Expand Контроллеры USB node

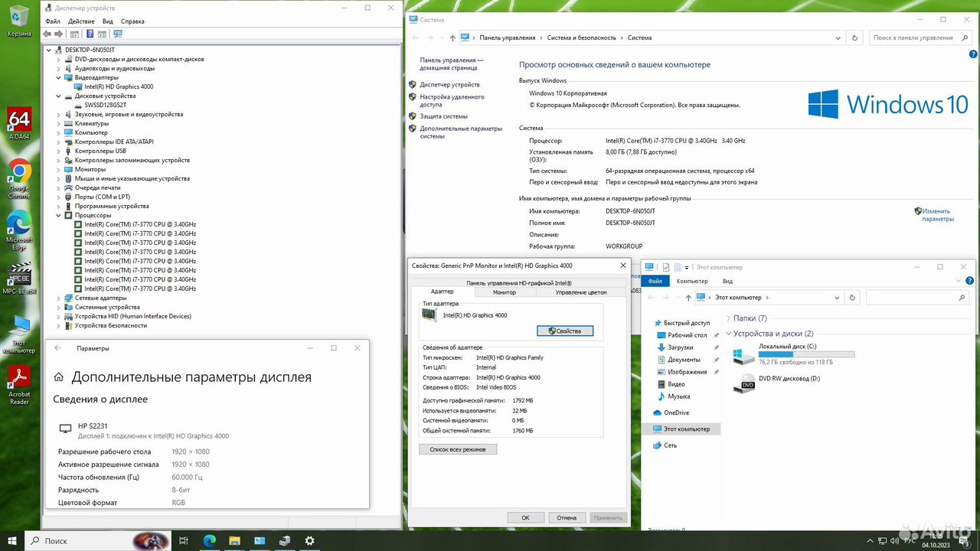(x=58, y=151)
